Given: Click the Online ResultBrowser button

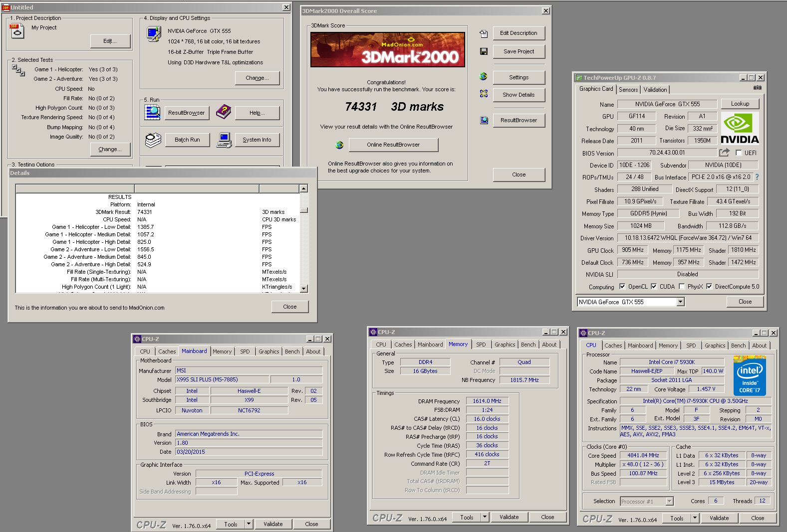Looking at the screenshot, I should click(393, 145).
